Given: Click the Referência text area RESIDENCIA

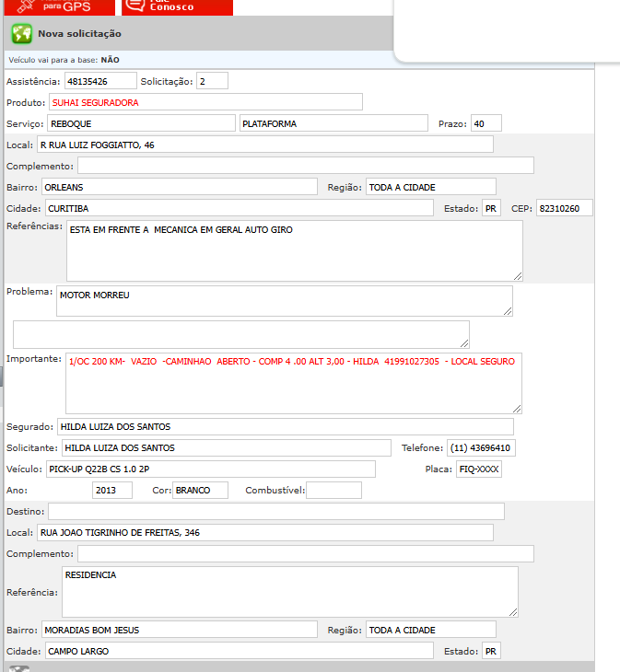Looking at the screenshot, I should (x=290, y=592).
